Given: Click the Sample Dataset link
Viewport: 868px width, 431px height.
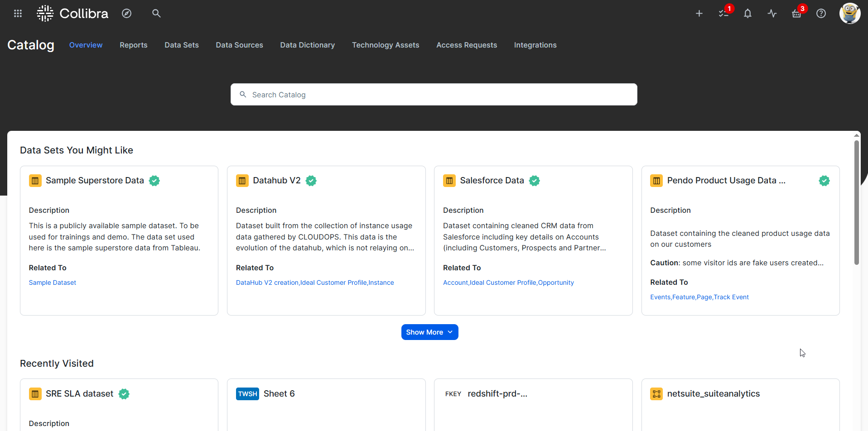Looking at the screenshot, I should point(53,283).
